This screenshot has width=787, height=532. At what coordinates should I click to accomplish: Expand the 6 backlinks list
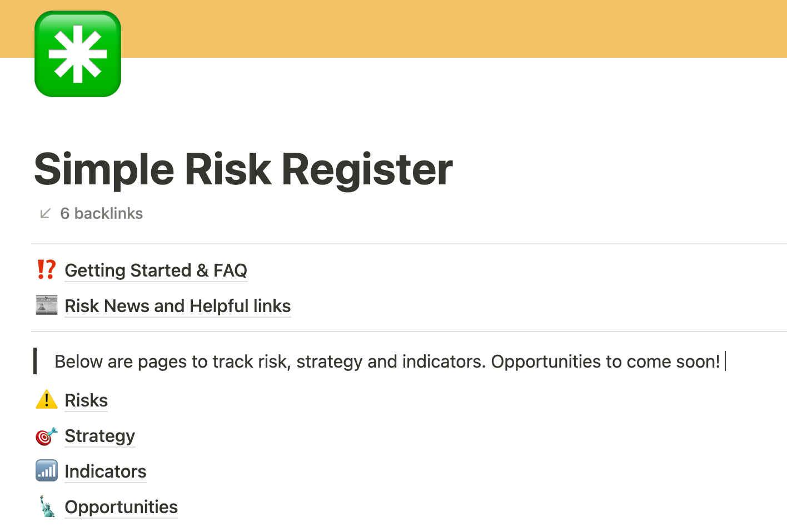click(x=102, y=213)
